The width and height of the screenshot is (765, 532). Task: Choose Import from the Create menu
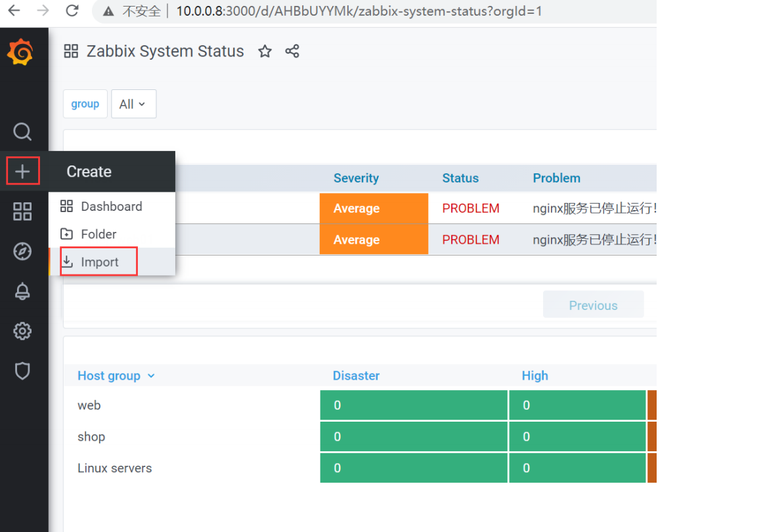tap(112, 262)
